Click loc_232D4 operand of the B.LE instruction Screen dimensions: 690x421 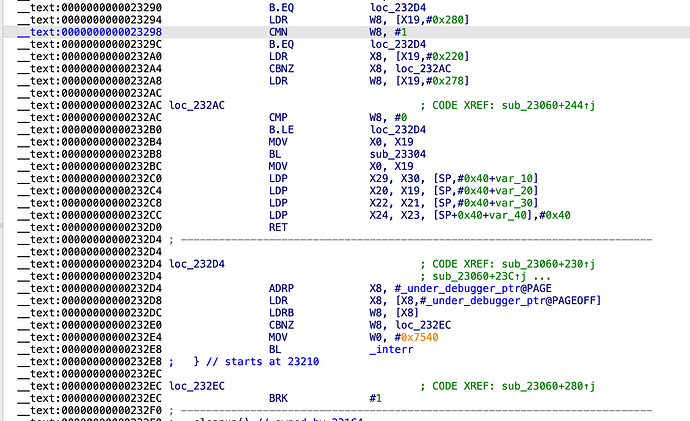[x=397, y=130]
